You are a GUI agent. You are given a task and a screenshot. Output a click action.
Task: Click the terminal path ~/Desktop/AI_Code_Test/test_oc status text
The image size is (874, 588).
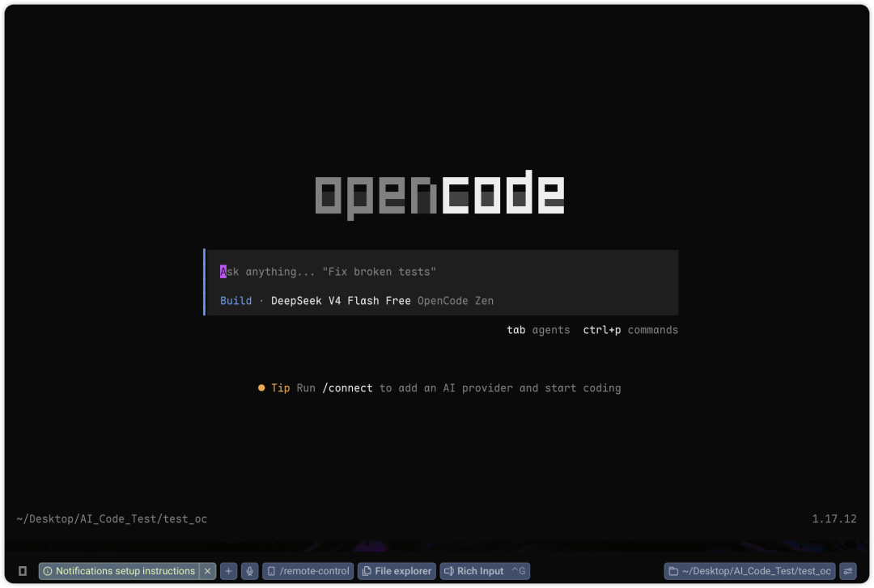[112, 519]
